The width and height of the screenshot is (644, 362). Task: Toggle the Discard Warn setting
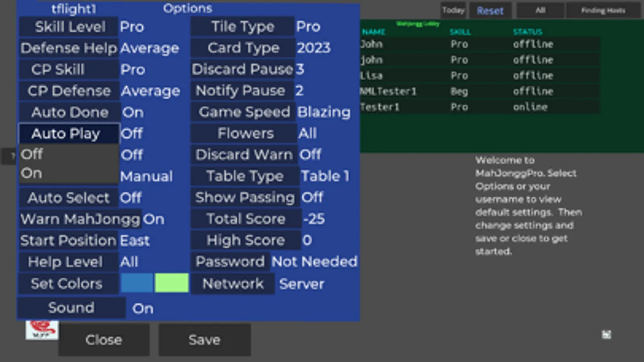tap(244, 154)
